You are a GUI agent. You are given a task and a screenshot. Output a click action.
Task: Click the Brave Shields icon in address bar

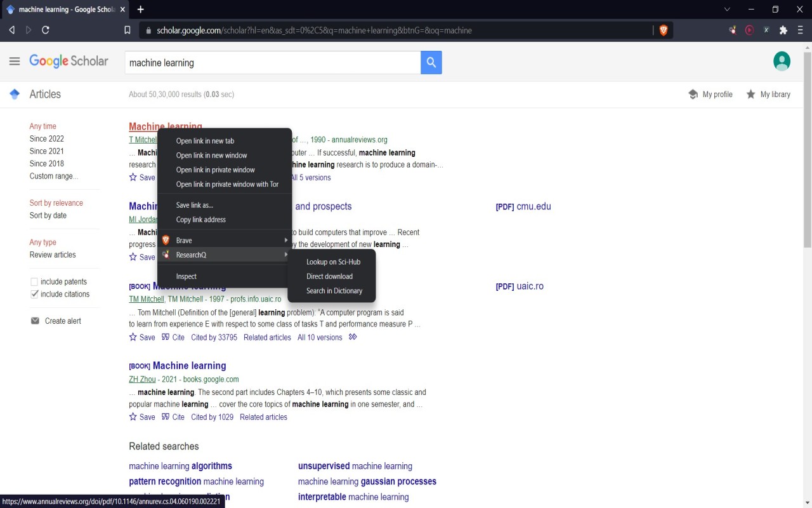click(664, 30)
